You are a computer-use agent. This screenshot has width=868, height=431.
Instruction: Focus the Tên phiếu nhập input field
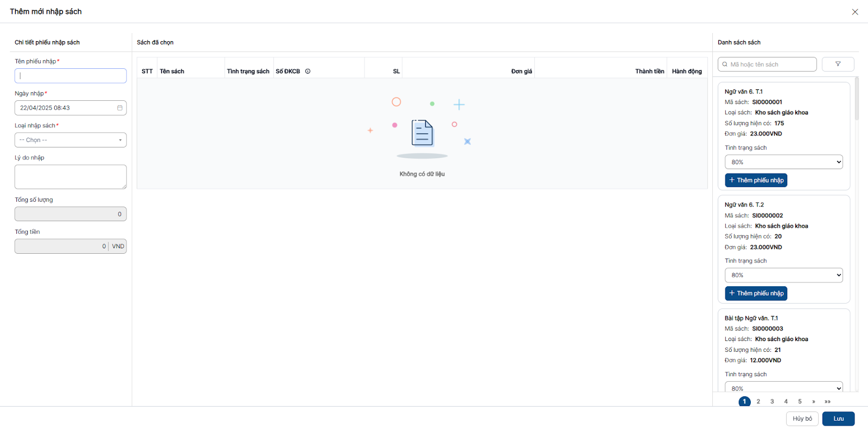click(x=71, y=76)
